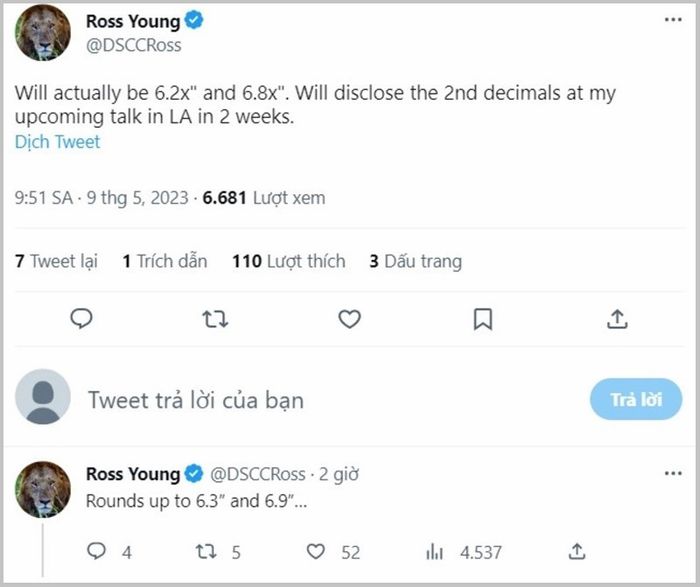This screenshot has height=587, width=700.
Task: Click "Dịch Tweet" translate link
Action: click(57, 142)
